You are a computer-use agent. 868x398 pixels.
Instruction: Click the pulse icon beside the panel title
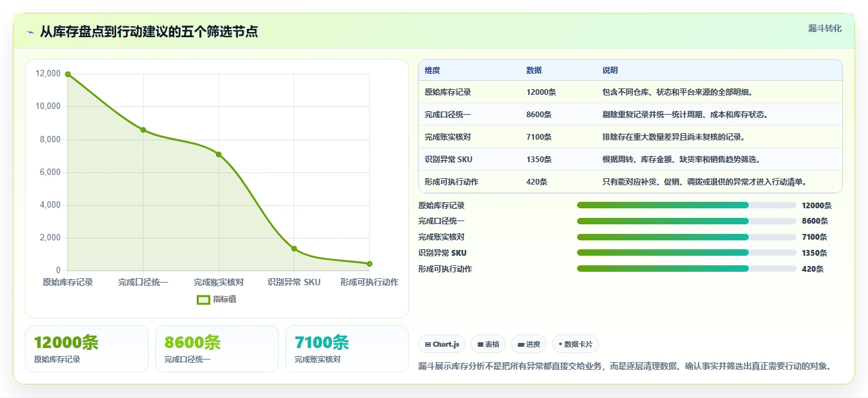coord(30,32)
